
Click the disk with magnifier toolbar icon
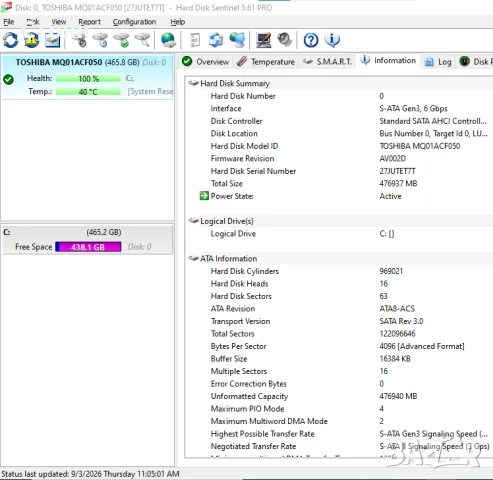tap(143, 40)
